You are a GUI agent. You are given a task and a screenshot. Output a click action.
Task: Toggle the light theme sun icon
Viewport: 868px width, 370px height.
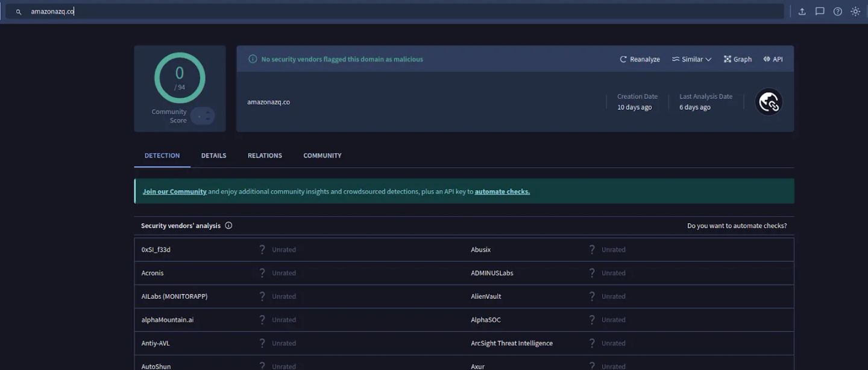coord(855,11)
